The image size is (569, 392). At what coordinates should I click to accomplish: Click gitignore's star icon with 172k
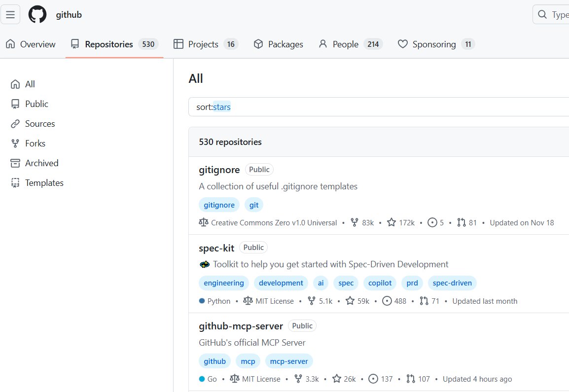(x=391, y=222)
